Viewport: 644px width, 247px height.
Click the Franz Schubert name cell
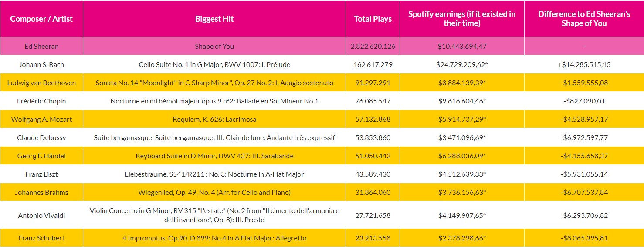(x=41, y=238)
